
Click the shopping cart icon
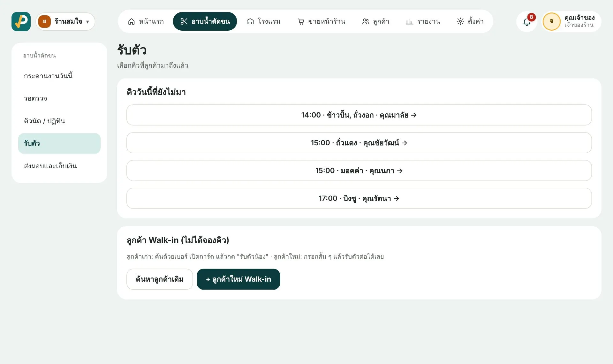(x=301, y=21)
